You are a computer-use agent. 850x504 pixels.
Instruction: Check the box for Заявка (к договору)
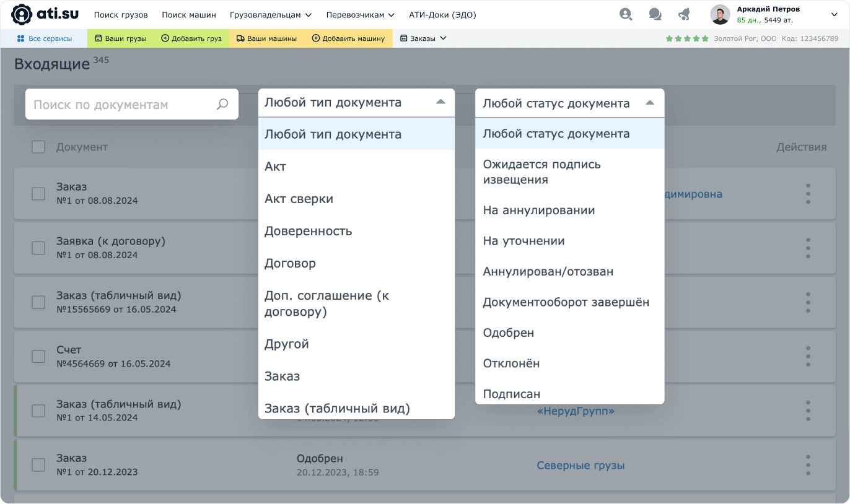(x=38, y=248)
